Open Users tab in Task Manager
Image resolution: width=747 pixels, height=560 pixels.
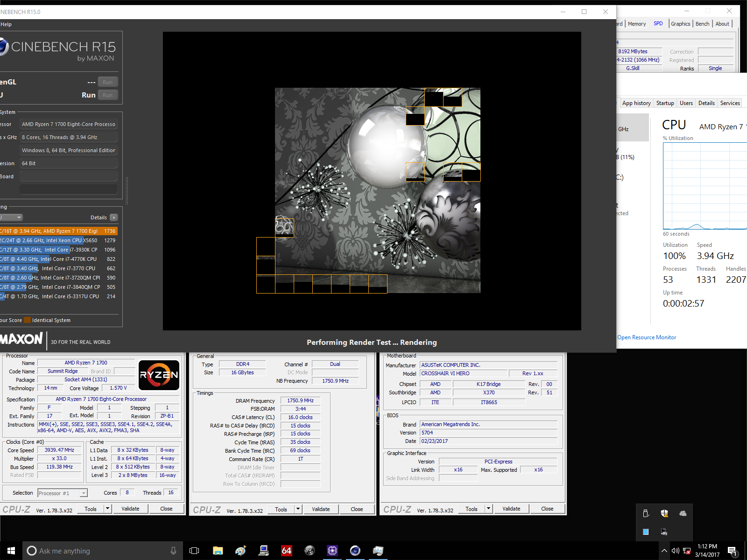pyautogui.click(x=686, y=103)
